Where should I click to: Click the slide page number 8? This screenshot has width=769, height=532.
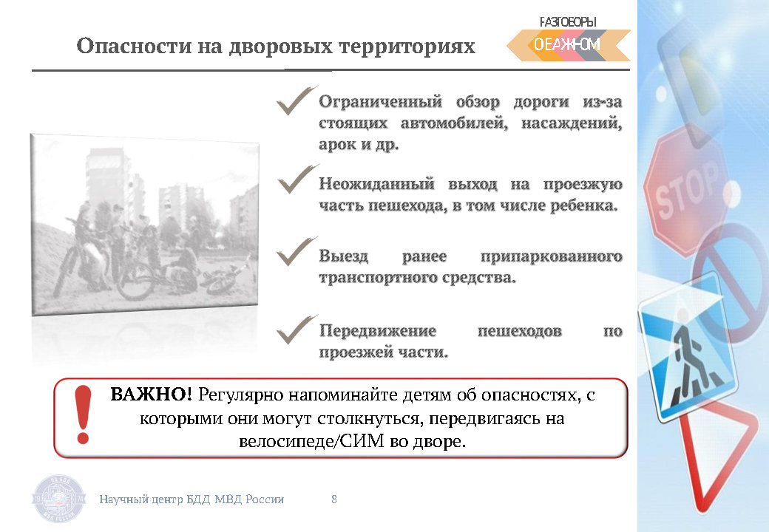pyautogui.click(x=334, y=499)
